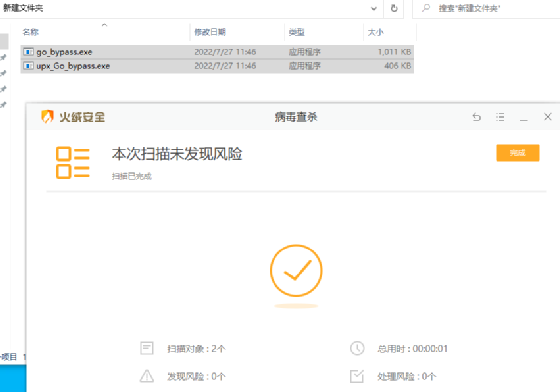The width and height of the screenshot is (560, 392).
Task: Click upx_Go_bypass.exe type 应用程序 cell
Action: pos(305,66)
